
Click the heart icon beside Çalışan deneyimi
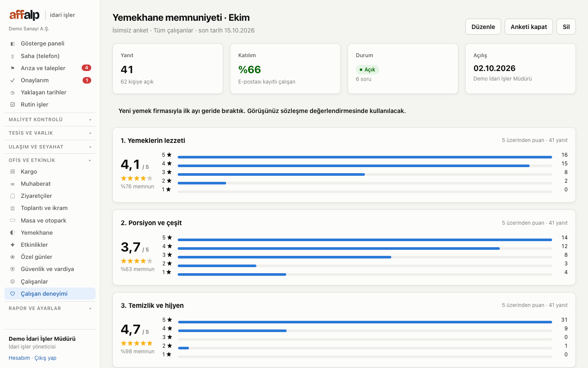pos(13,294)
